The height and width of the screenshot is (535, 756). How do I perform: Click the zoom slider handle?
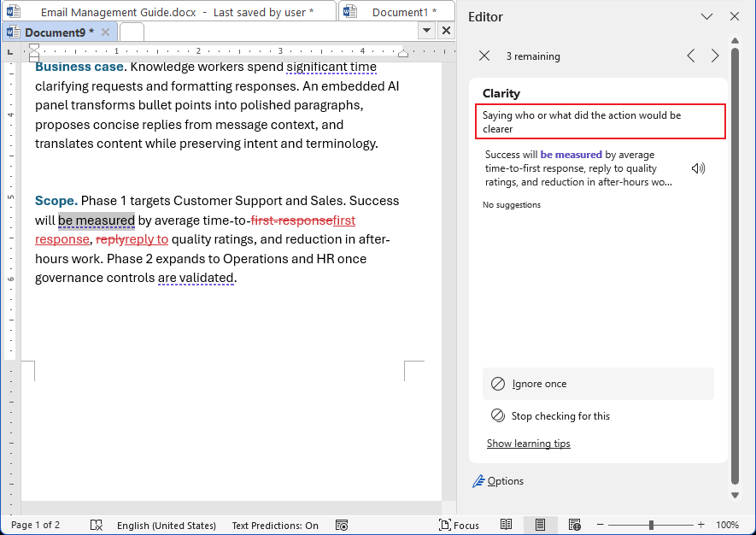click(651, 525)
